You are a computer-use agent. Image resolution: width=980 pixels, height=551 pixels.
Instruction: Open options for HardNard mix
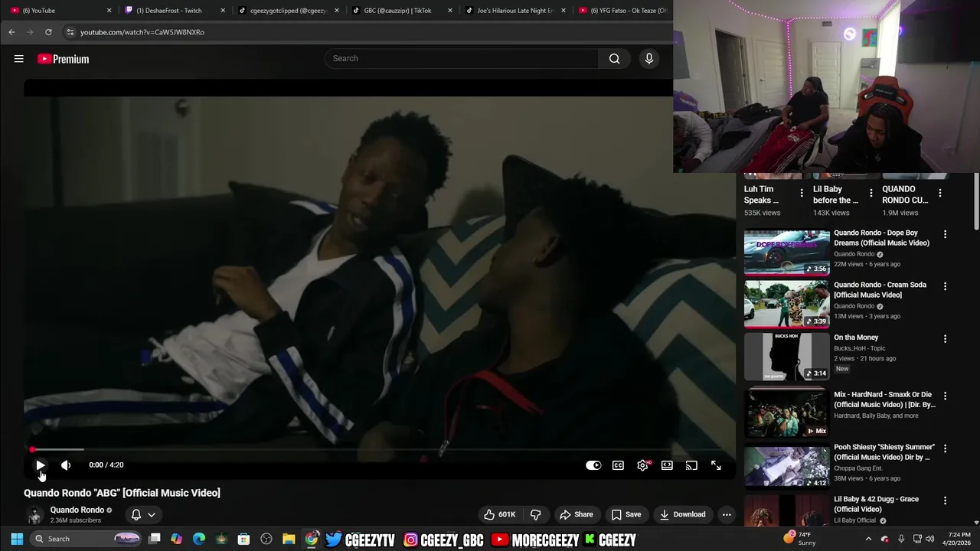[x=945, y=396]
